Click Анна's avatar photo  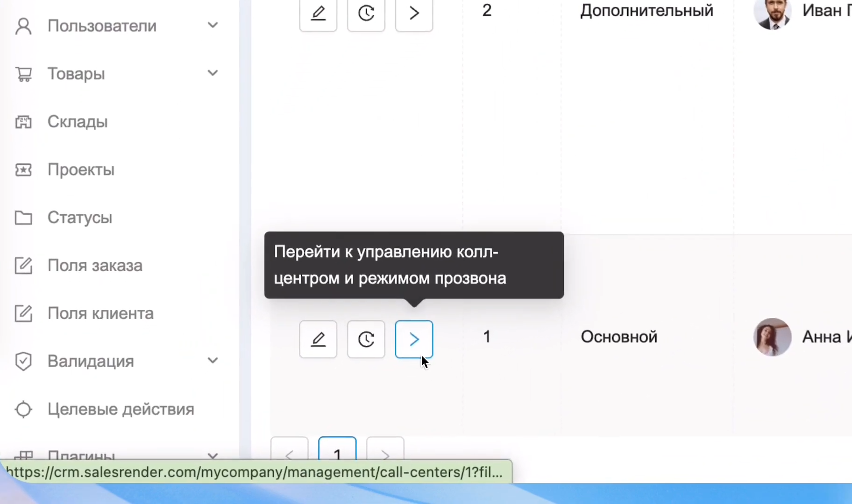click(772, 337)
